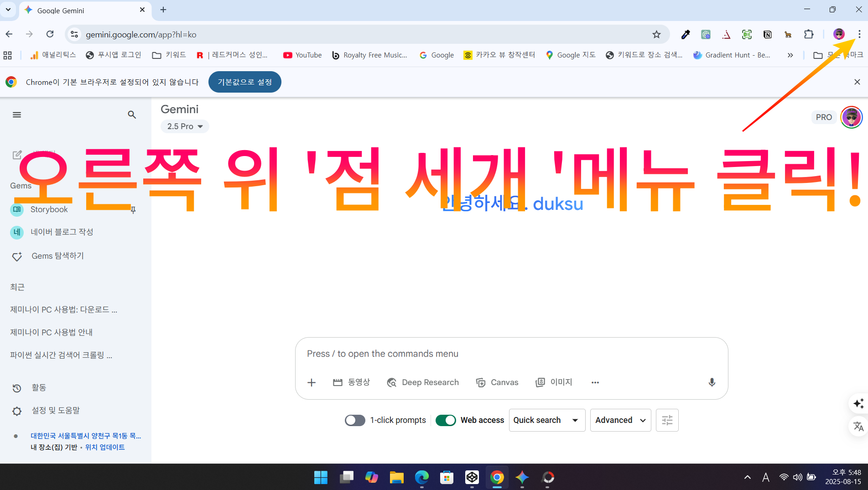Click 위치 업데이트 link
This screenshot has height=490, width=868.
click(x=105, y=447)
